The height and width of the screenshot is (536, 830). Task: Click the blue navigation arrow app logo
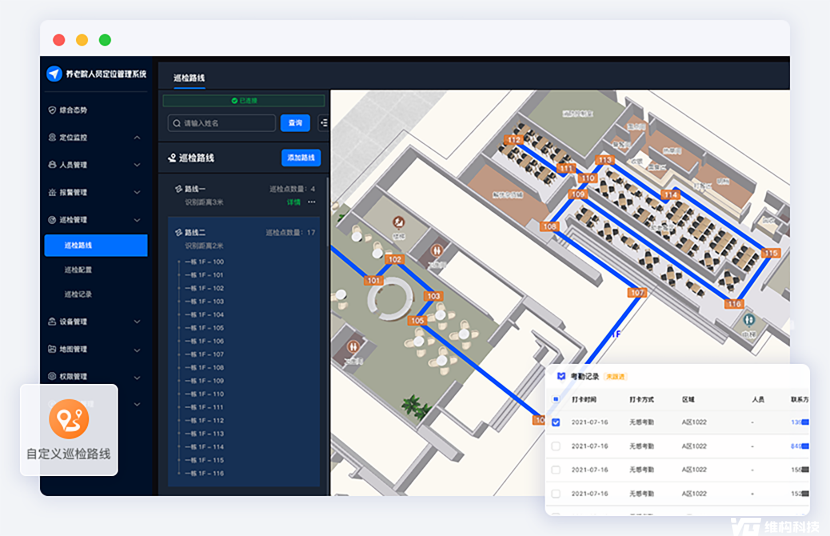click(54, 74)
